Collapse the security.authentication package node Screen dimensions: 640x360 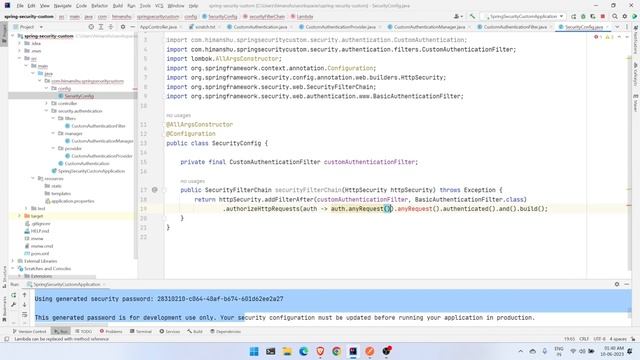click(x=47, y=111)
